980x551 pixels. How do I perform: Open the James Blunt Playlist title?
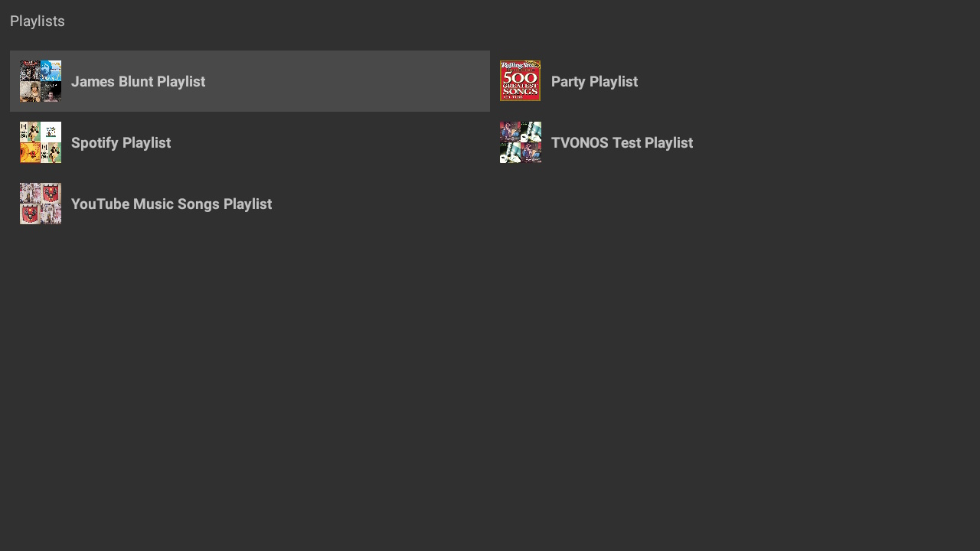(138, 81)
